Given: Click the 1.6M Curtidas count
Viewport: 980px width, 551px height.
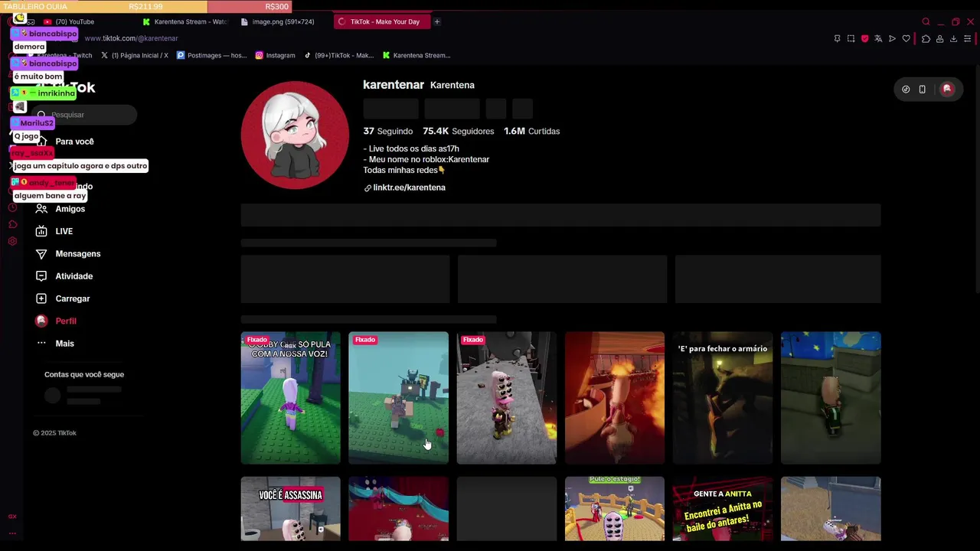Looking at the screenshot, I should (x=531, y=131).
